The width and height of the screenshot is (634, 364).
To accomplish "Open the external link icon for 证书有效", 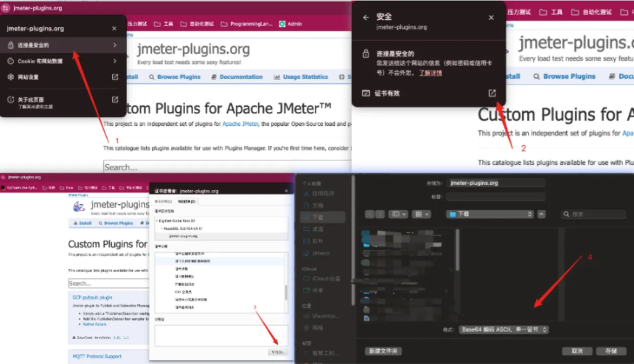I will click(x=492, y=94).
